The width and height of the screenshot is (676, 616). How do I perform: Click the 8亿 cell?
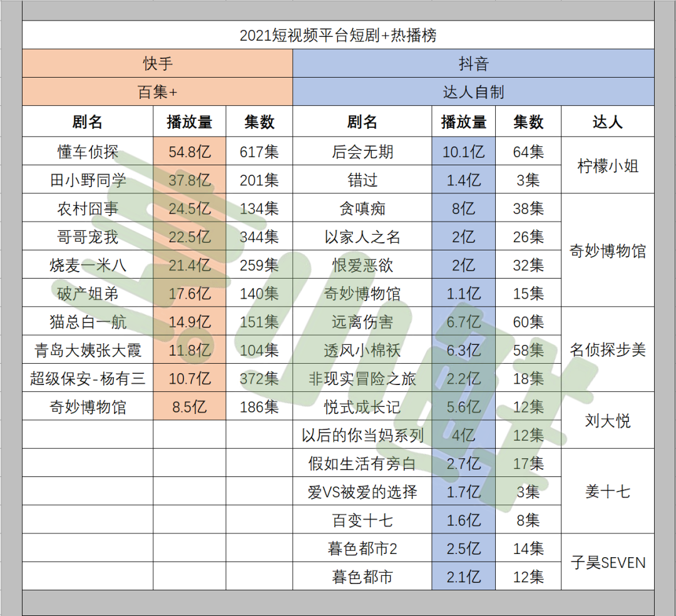(x=463, y=208)
